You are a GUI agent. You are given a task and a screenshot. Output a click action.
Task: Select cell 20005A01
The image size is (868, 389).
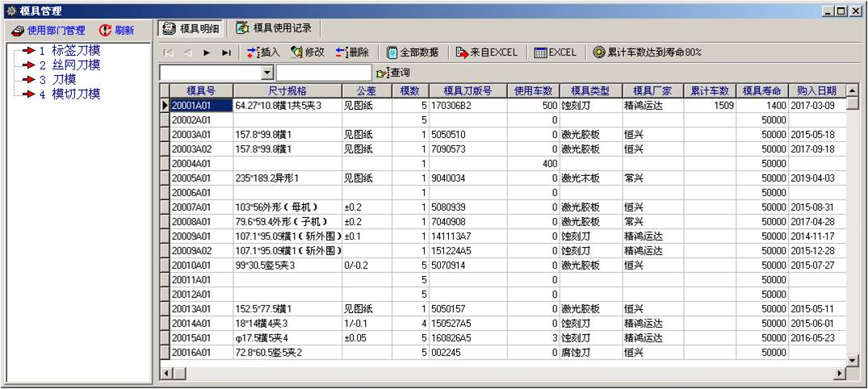coord(201,178)
